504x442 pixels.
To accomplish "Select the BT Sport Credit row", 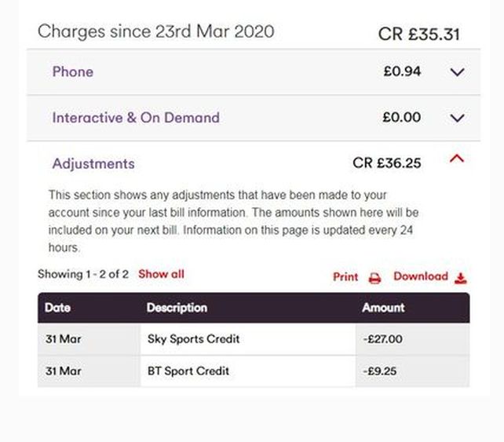I will 254,371.
